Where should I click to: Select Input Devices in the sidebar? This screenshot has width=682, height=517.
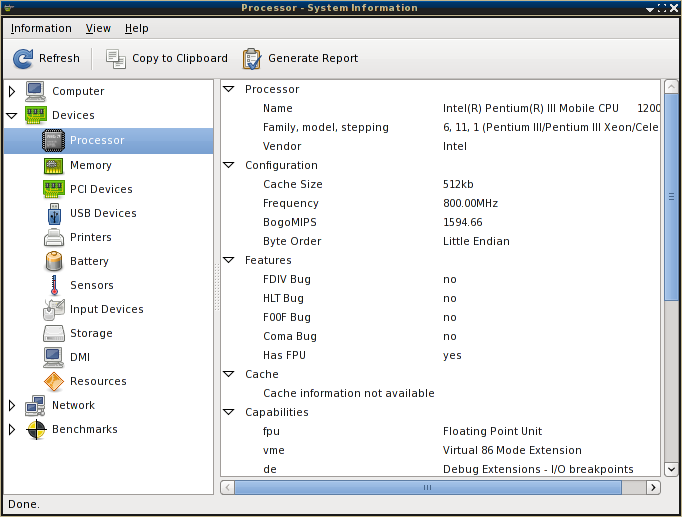click(x=108, y=309)
